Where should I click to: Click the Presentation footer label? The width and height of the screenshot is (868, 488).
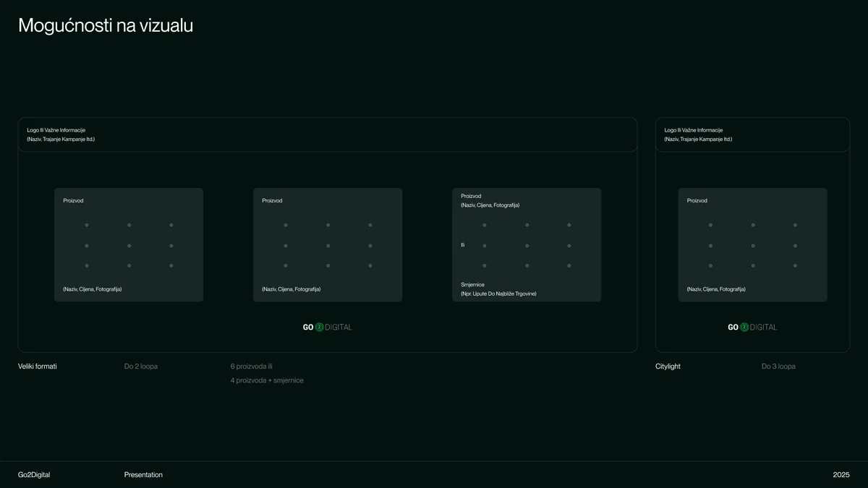[x=143, y=475]
